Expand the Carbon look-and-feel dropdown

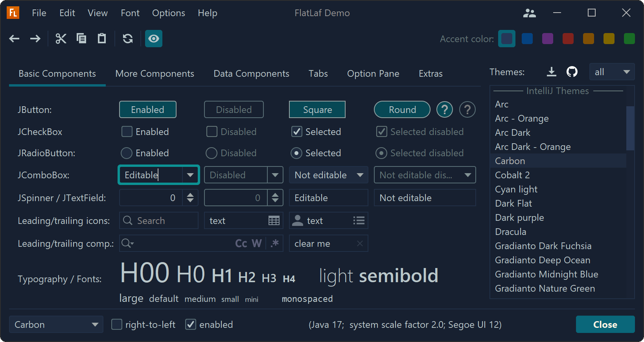pyautogui.click(x=56, y=324)
